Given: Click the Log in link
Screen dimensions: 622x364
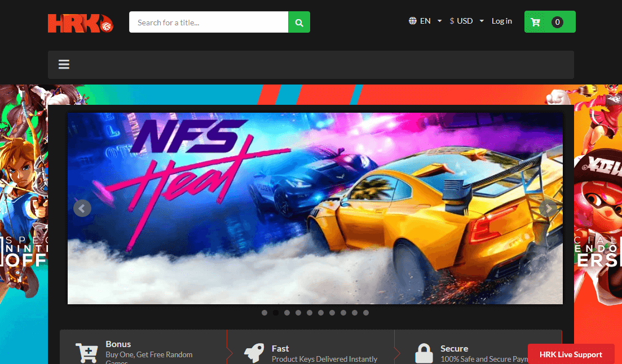Looking at the screenshot, I should 502,21.
